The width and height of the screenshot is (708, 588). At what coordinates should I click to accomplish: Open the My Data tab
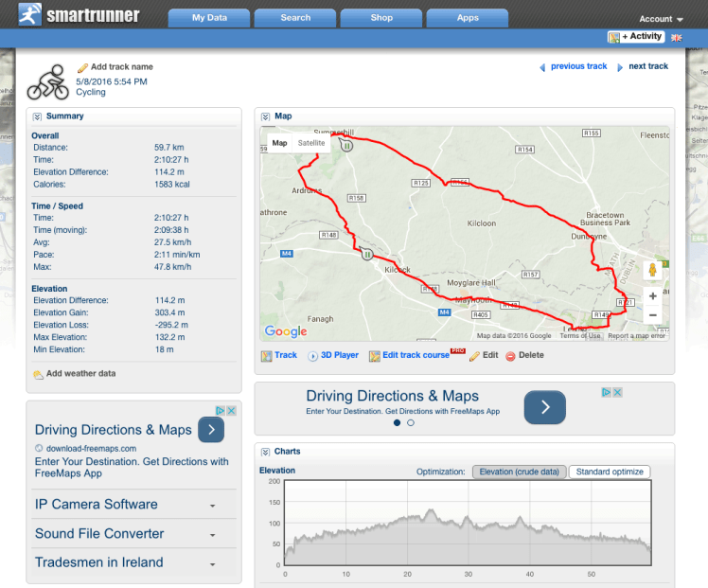(209, 18)
